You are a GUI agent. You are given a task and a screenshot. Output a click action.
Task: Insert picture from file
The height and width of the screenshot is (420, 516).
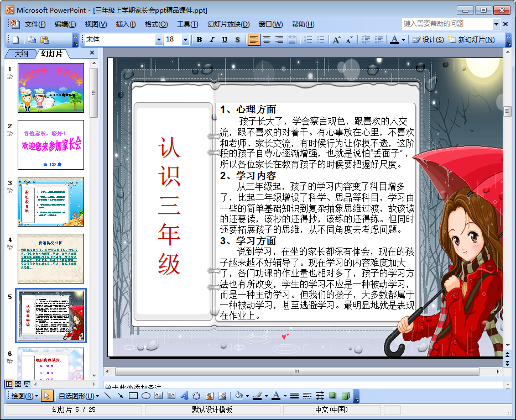[222, 396]
